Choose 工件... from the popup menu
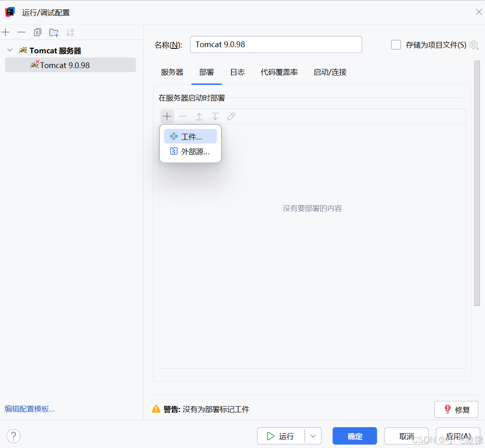This screenshot has height=448, width=485. pos(190,136)
